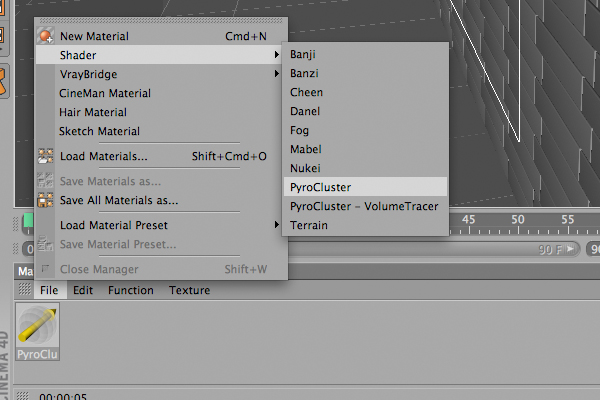Click the New Material sphere icon
The height and width of the screenshot is (400, 600).
point(46,36)
